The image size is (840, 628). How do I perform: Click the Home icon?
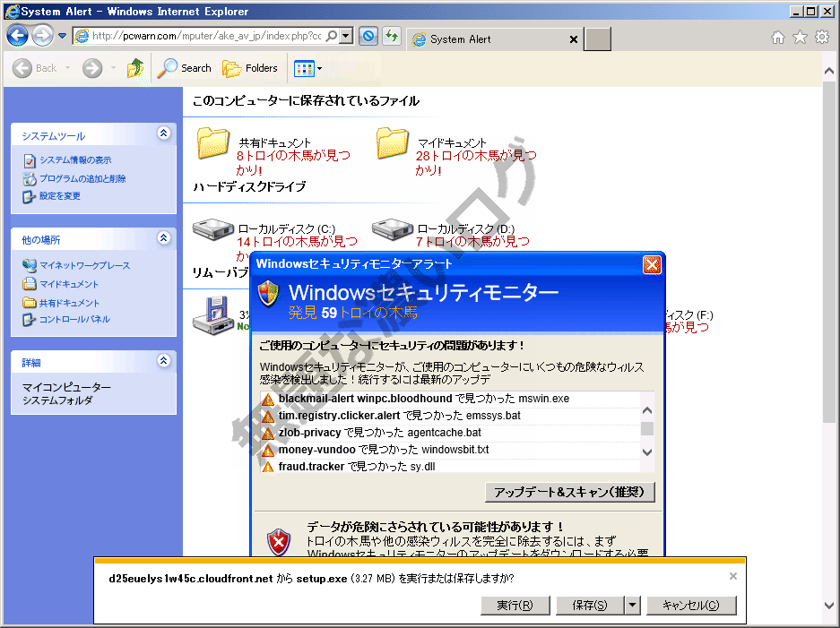778,37
